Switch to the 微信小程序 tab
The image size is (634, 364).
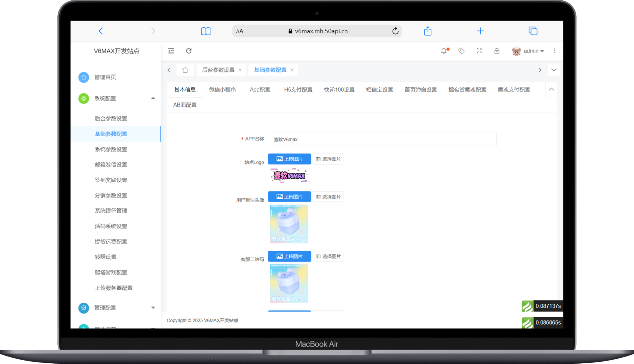[x=222, y=90]
